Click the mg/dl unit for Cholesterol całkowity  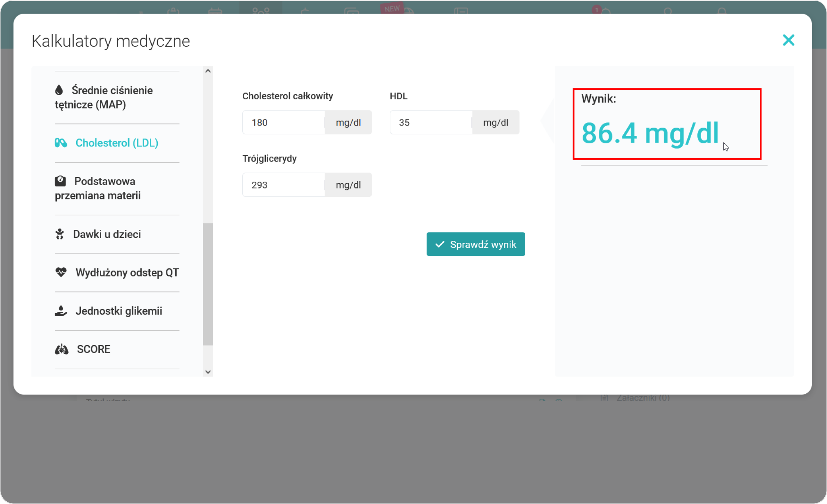coord(348,122)
